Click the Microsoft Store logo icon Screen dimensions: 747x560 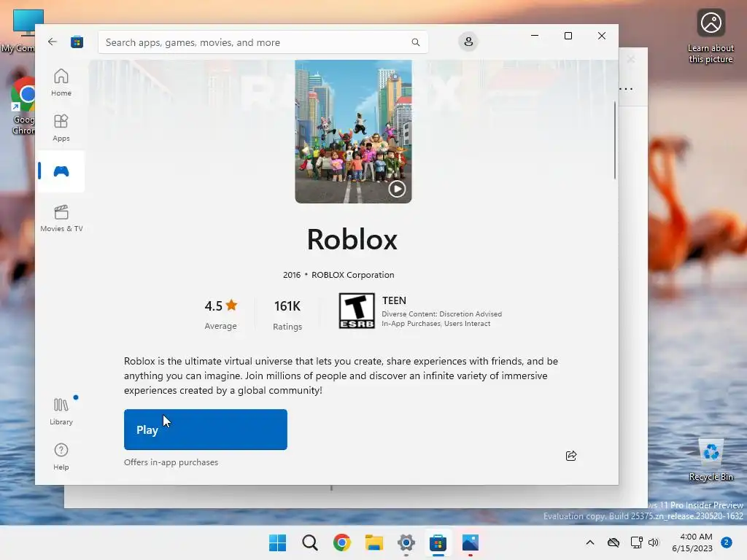coord(77,42)
